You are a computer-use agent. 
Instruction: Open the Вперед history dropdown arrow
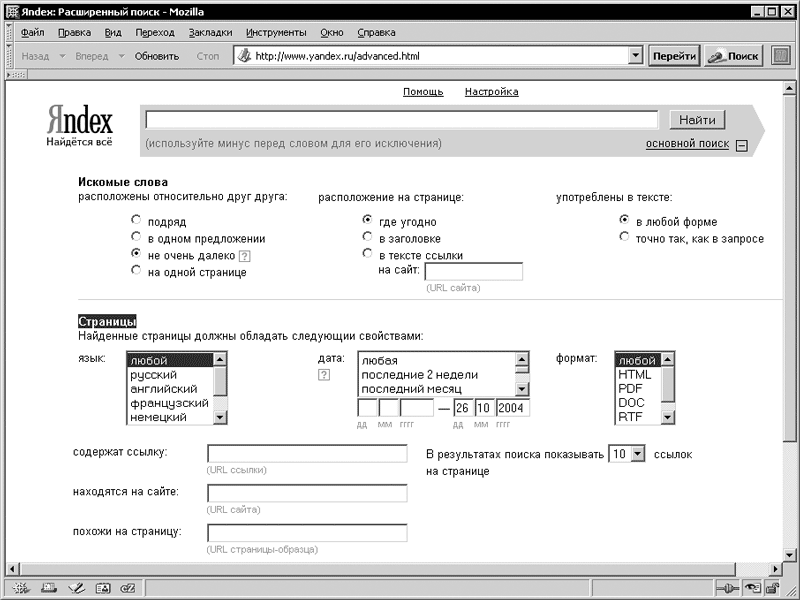pyautogui.click(x=121, y=56)
